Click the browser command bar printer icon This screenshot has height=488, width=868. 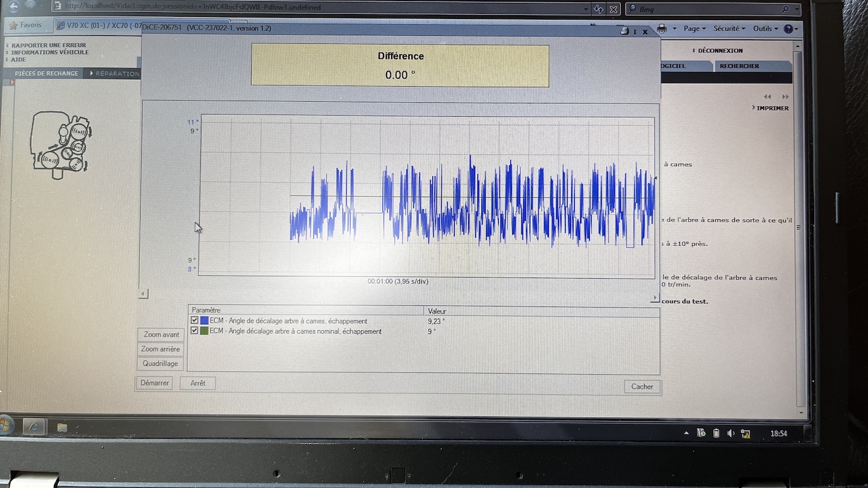tap(662, 28)
